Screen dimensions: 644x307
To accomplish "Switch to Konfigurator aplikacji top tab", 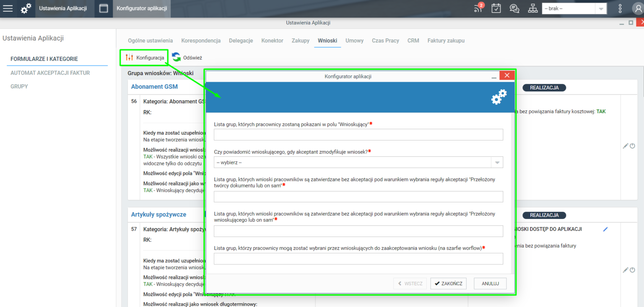I will pyautogui.click(x=142, y=8).
